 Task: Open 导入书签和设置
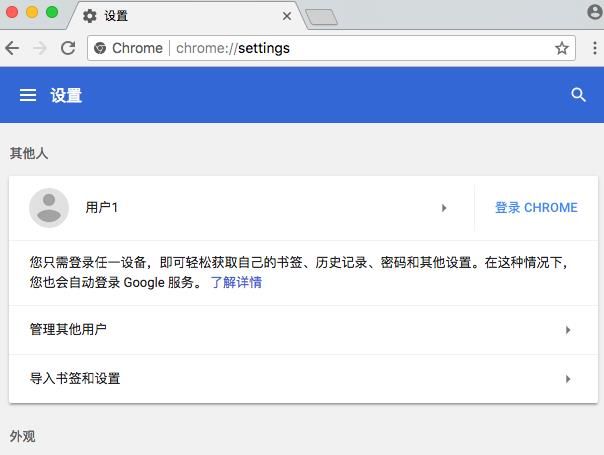(304, 379)
